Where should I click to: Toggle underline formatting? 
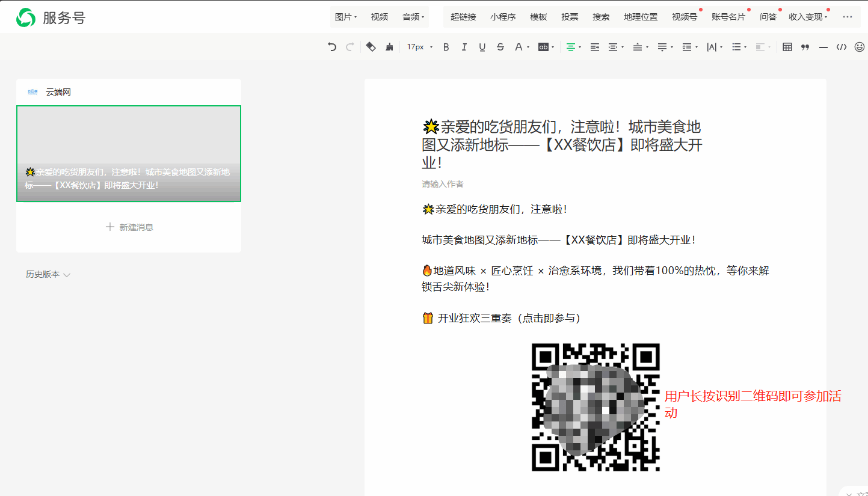[482, 47]
